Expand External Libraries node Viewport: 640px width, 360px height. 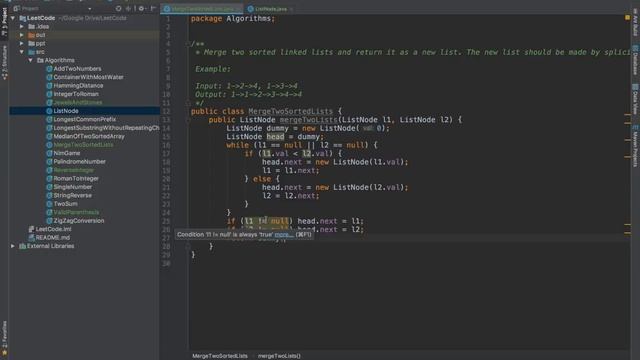point(13,246)
